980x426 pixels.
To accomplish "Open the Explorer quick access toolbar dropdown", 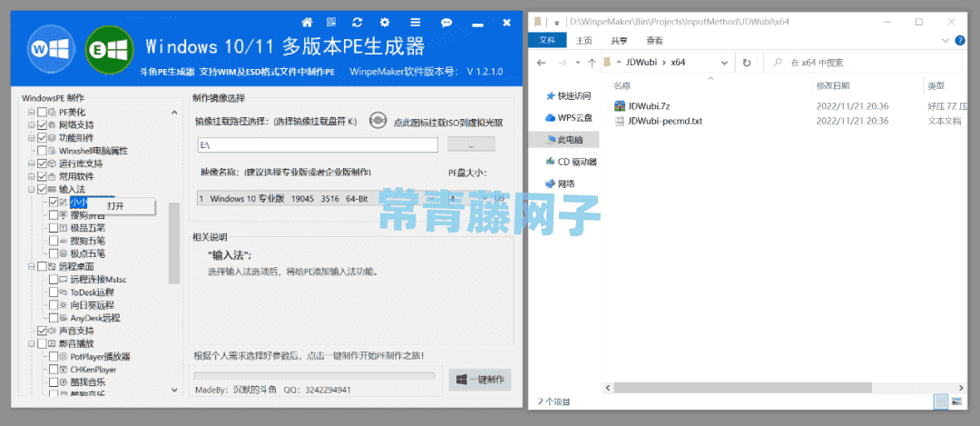I will tap(556, 22).
